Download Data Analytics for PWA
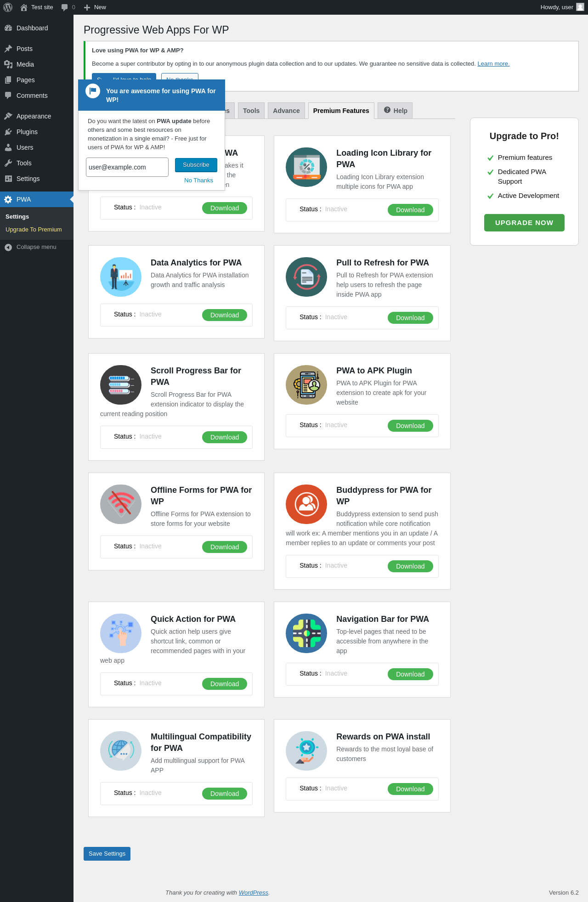The width and height of the screenshot is (588, 902). [225, 315]
